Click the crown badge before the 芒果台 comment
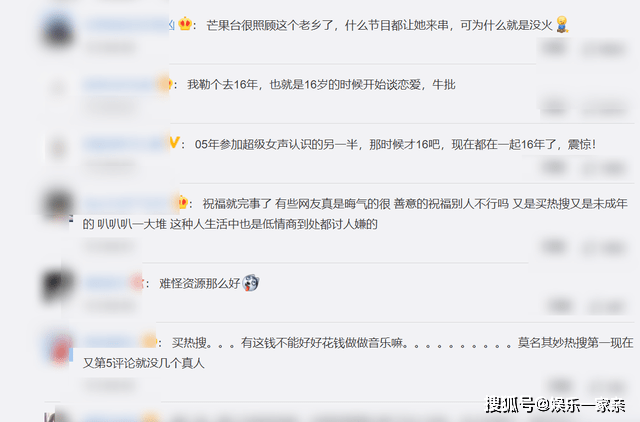 pos(185,24)
